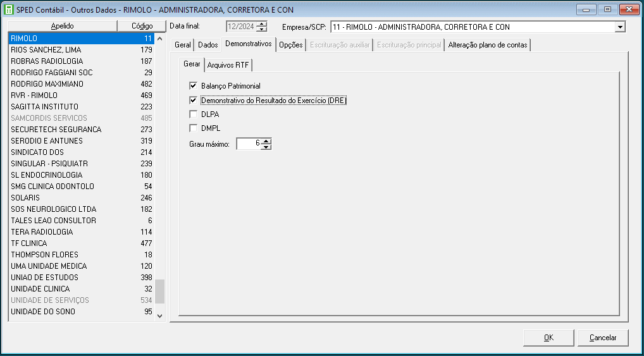Open the Opções tab
644x356 pixels.
pos(291,45)
